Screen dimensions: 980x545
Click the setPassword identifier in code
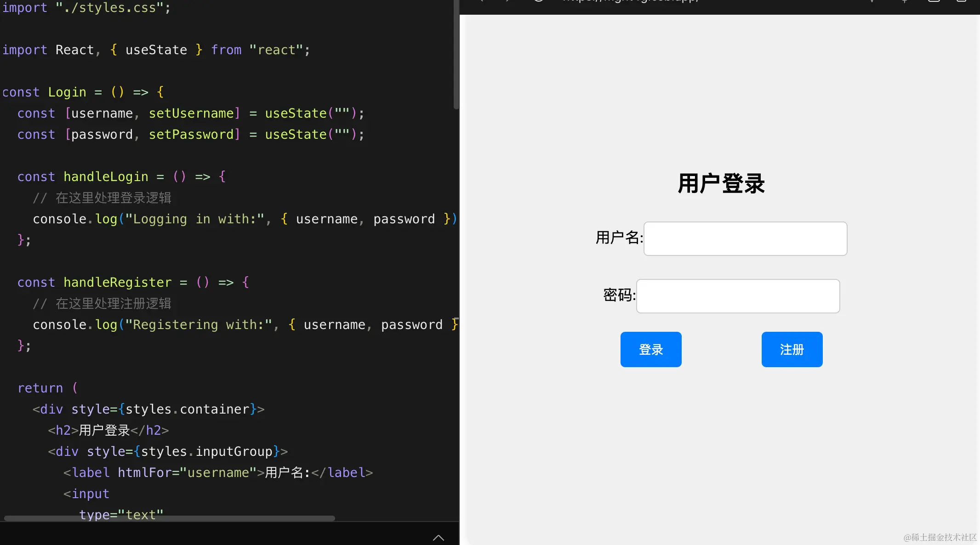click(x=191, y=134)
